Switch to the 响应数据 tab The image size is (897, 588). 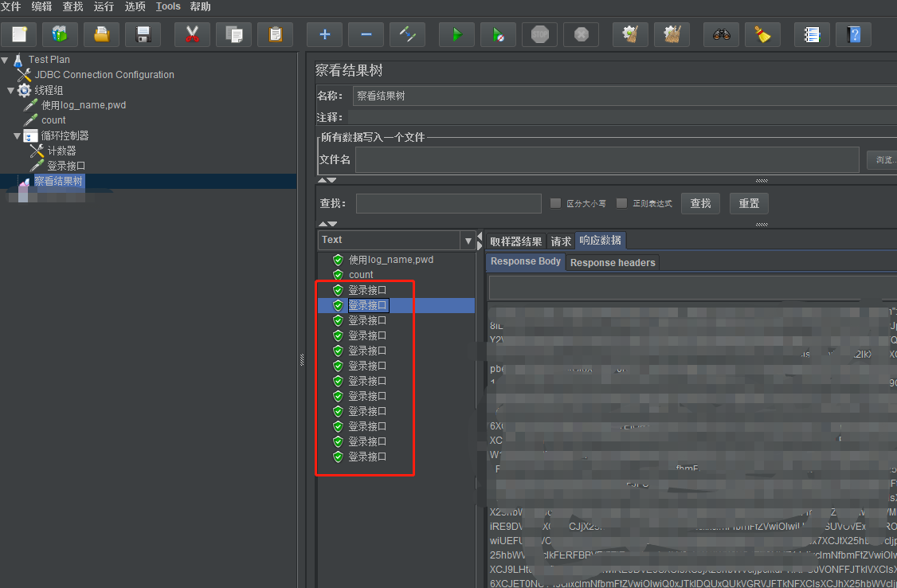pos(600,241)
